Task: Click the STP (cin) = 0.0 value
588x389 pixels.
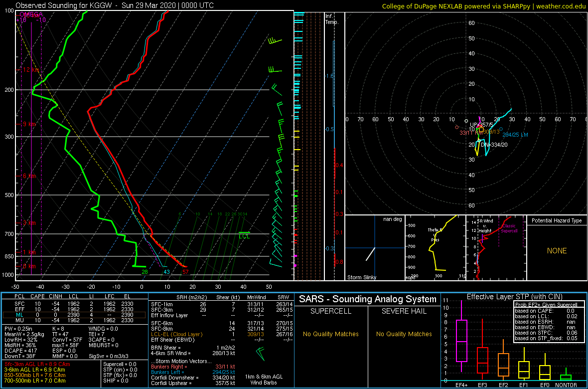Action: point(120,370)
